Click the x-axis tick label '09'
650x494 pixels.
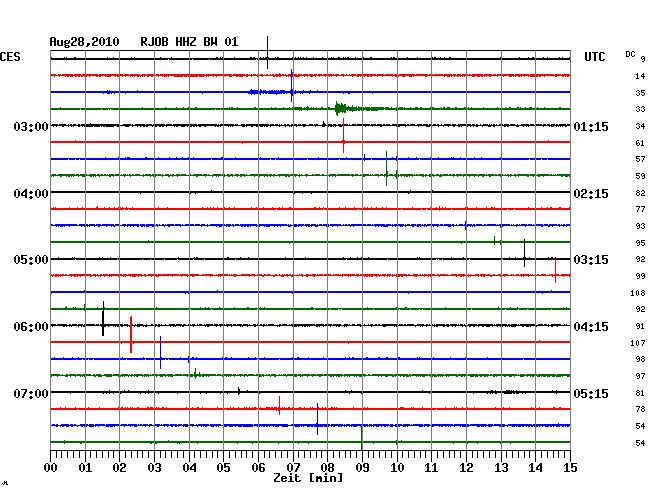pyautogui.click(x=362, y=468)
